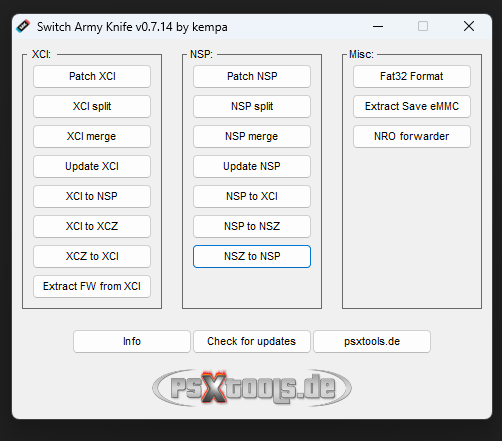Show the Info dialog
The width and height of the screenshot is (502, 441).
[x=132, y=341]
